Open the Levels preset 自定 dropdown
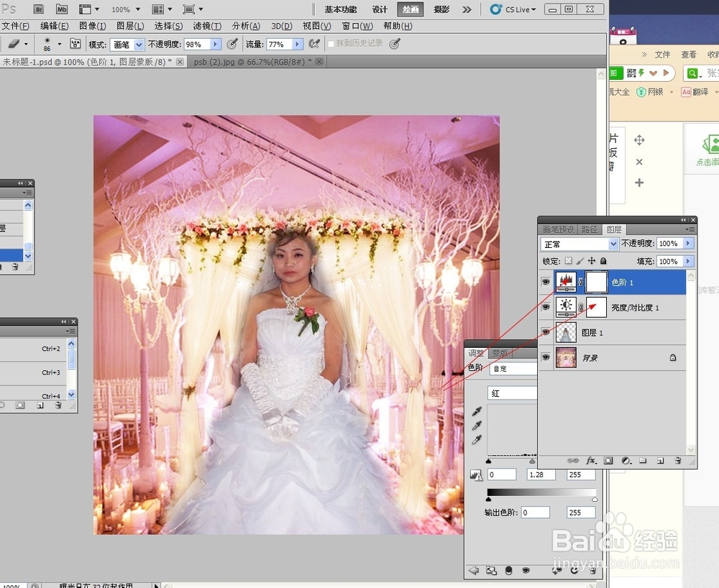Viewport: 719px width, 588px height. [x=513, y=369]
